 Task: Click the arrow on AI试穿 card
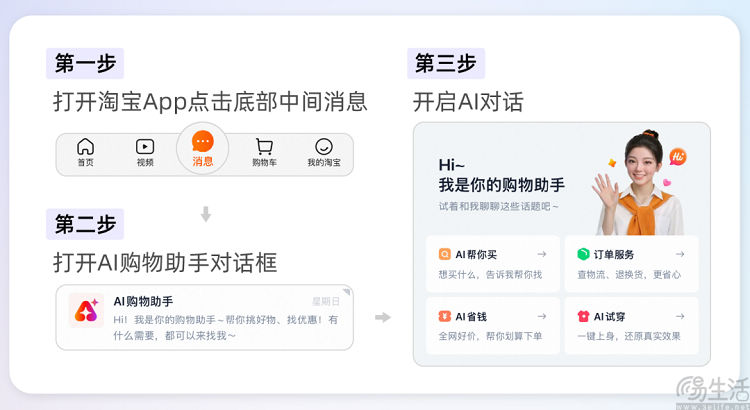[680, 316]
